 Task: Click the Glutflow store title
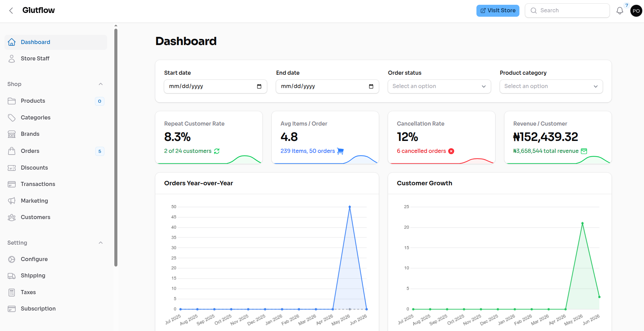coord(39,10)
